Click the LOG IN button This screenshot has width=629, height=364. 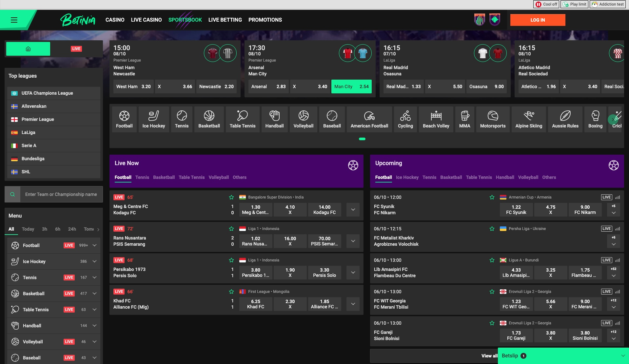point(537,20)
